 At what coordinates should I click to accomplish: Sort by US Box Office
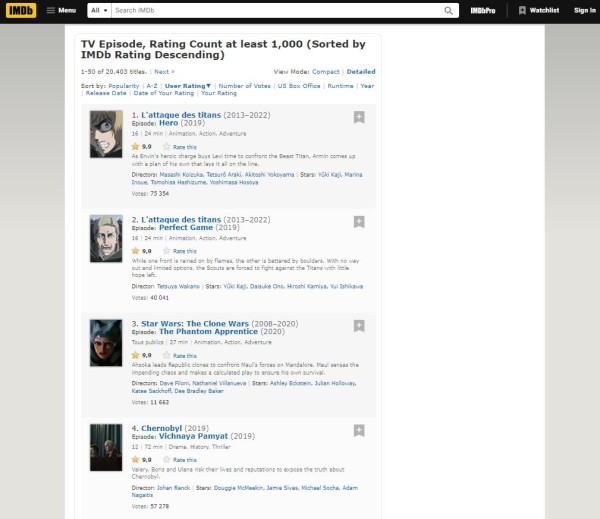tap(299, 86)
